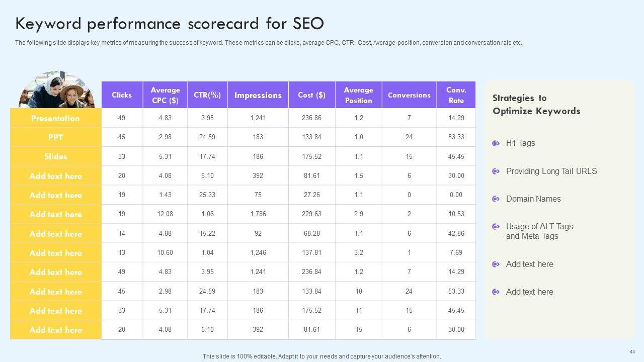Image resolution: width=644 pixels, height=362 pixels.
Task: Select the Conv. Rate column header
Action: tap(456, 95)
